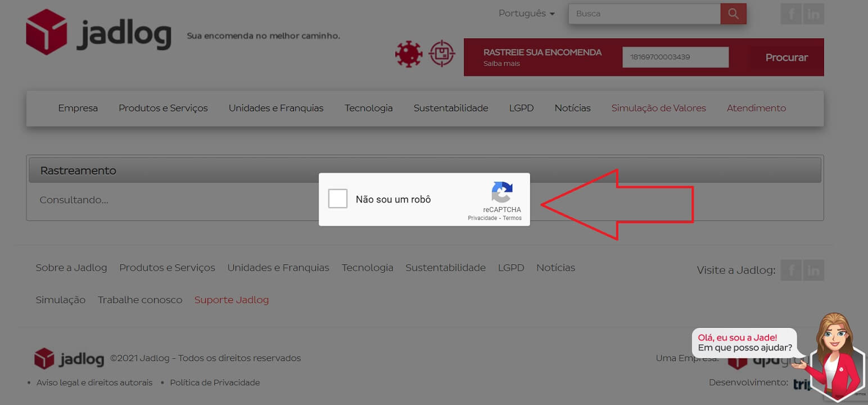Click LinkedIn icon beside Visite a Jadlog

813,271
